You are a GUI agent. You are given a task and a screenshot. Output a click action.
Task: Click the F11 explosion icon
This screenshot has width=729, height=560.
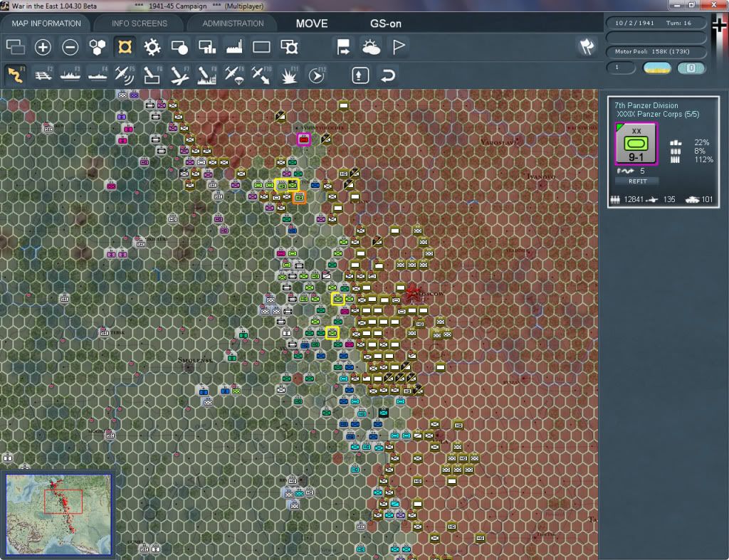pyautogui.click(x=289, y=75)
